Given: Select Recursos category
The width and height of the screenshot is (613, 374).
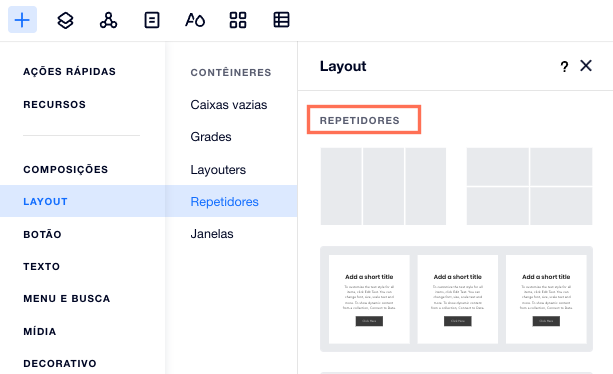Looking at the screenshot, I should tap(54, 104).
